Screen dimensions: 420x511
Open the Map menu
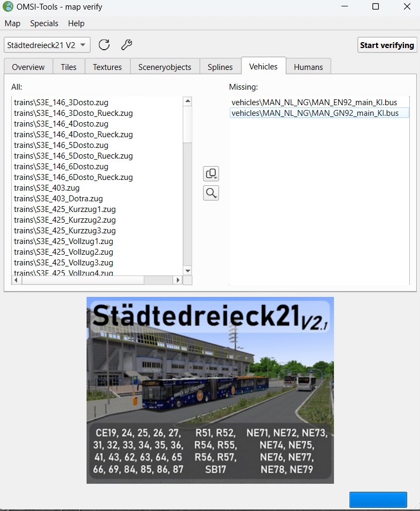tap(12, 23)
